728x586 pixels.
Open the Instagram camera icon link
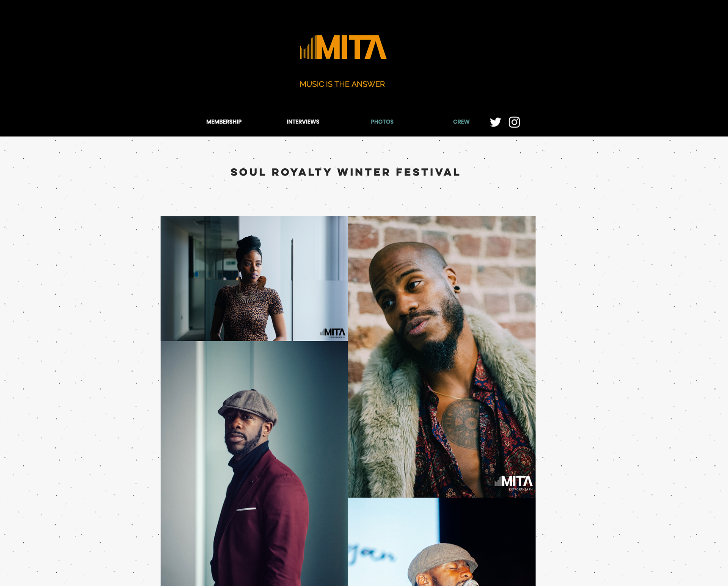pyautogui.click(x=514, y=122)
